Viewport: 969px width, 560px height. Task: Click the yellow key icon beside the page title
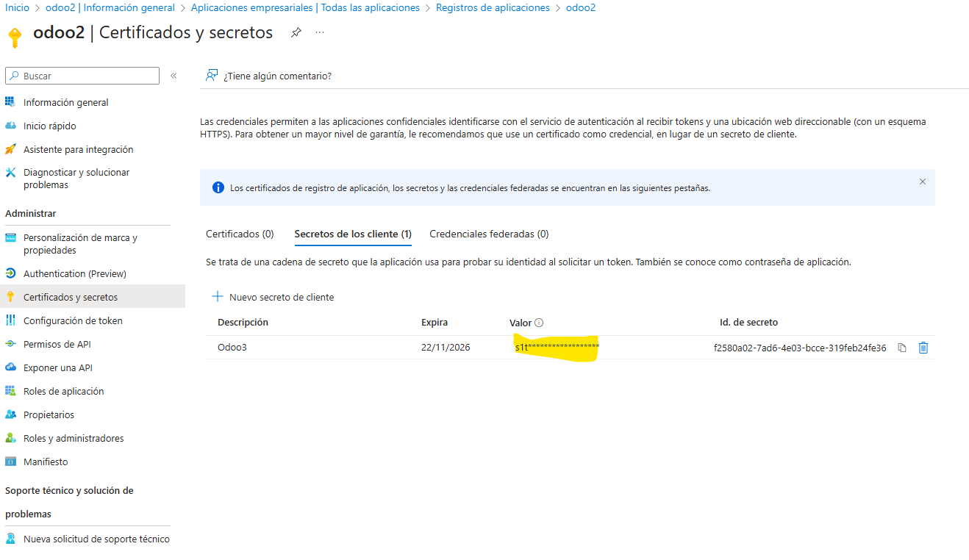point(15,37)
